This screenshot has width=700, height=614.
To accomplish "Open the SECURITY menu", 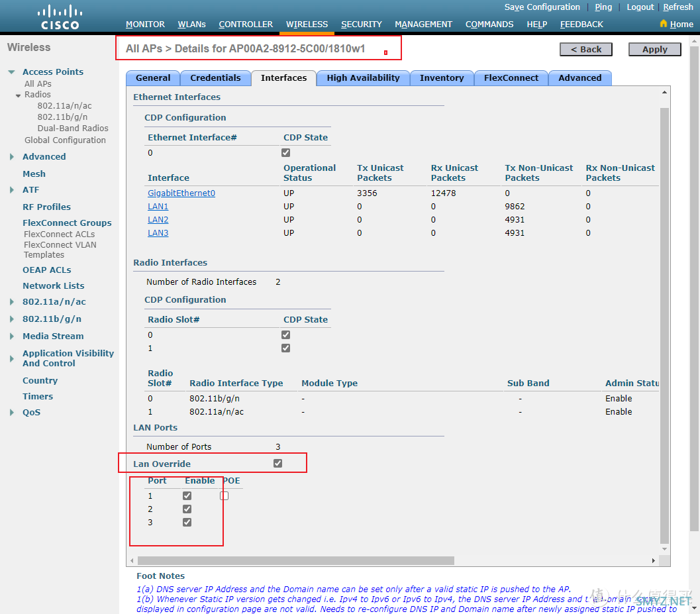I will pyautogui.click(x=362, y=24).
